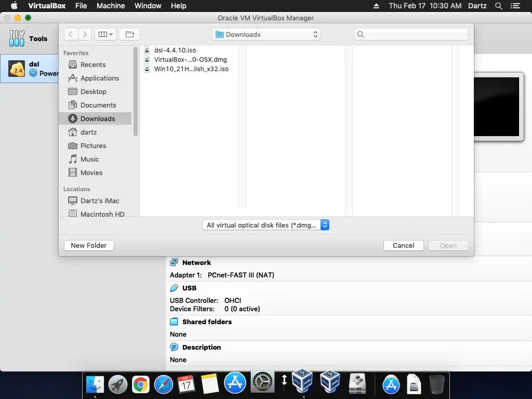
Task: Open the File menu
Action: click(x=81, y=6)
